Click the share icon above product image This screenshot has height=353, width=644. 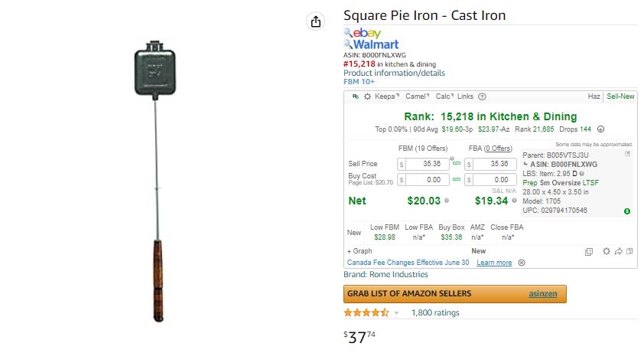click(315, 21)
